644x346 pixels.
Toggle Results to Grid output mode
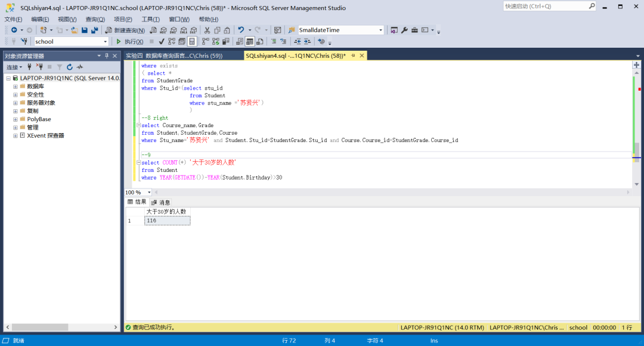pos(250,42)
